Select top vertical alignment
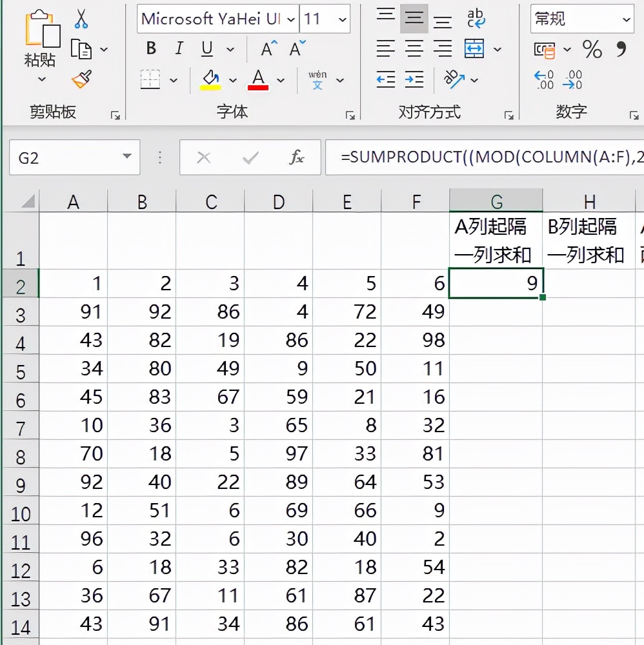Viewport: 644px width, 645px height. pos(386,15)
